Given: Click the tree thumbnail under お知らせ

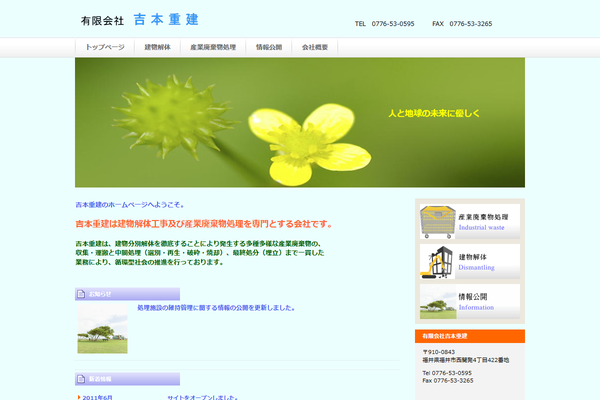Looking at the screenshot, I should pos(103,329).
